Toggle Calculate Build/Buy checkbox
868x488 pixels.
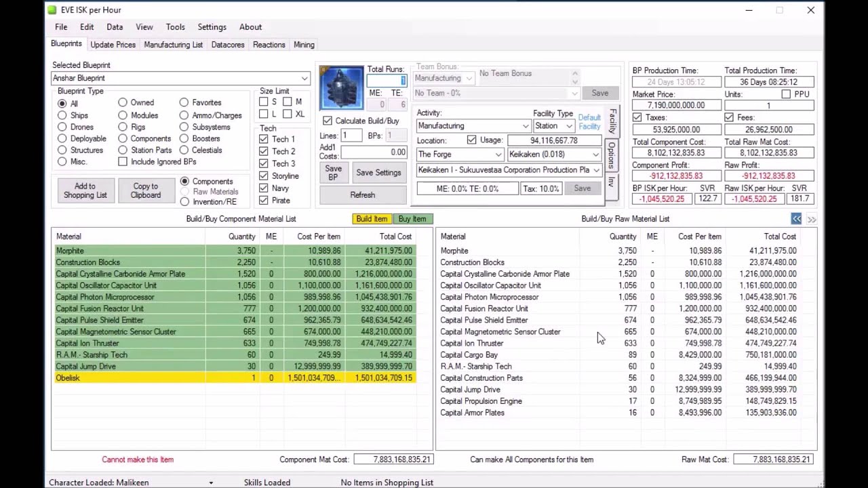[328, 121]
